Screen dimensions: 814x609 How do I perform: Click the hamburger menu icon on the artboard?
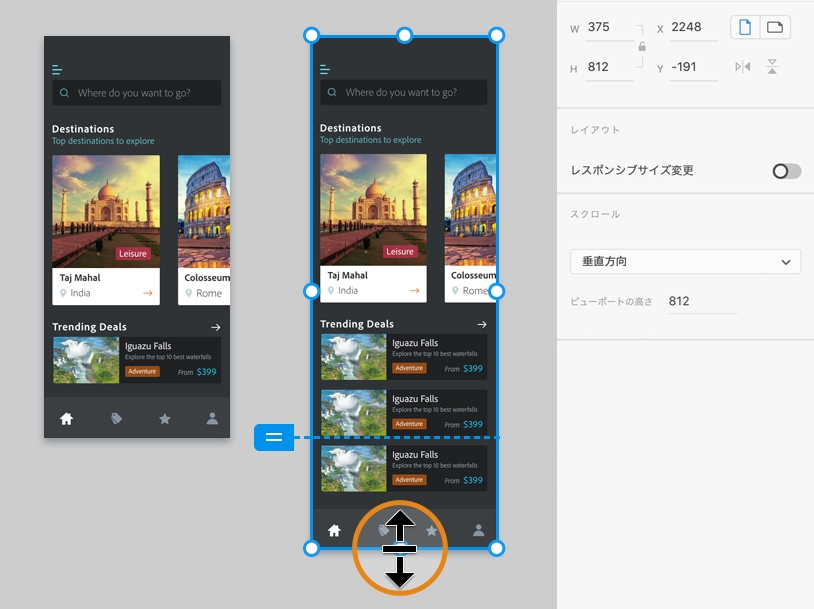click(x=323, y=69)
